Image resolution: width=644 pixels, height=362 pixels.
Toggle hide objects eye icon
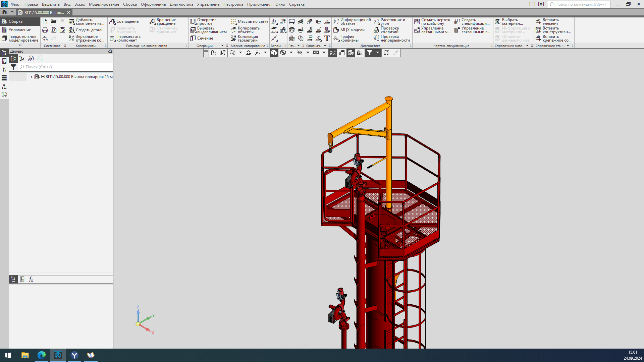[300, 53]
